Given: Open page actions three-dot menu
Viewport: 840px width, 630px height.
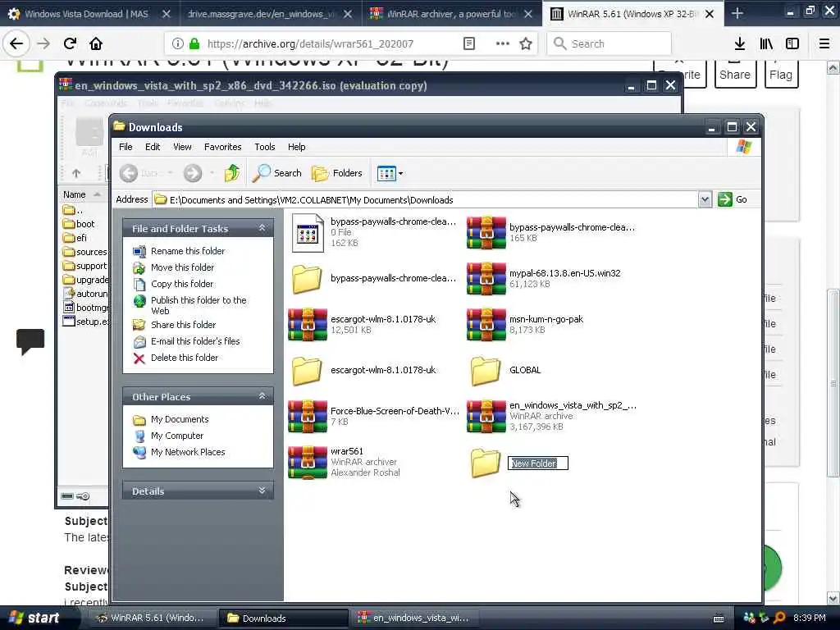Looking at the screenshot, I should tap(502, 43).
